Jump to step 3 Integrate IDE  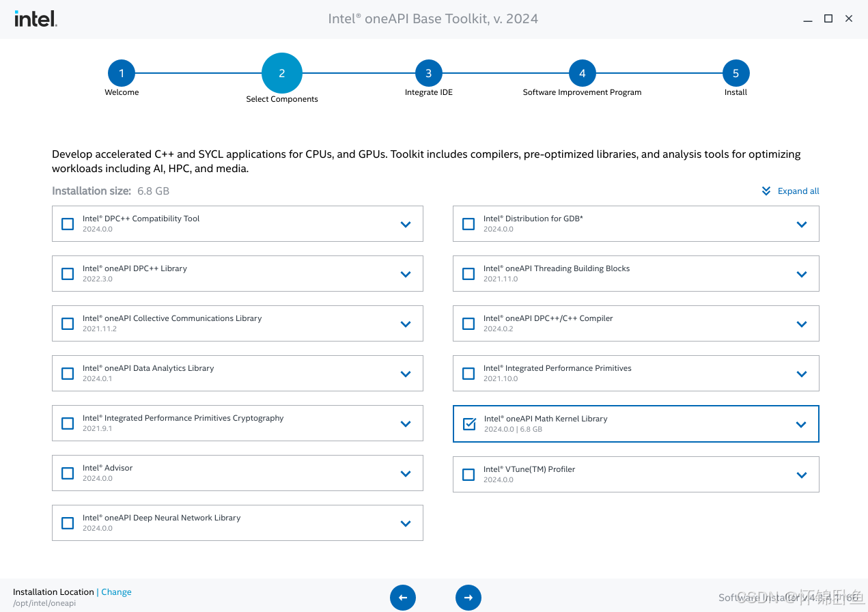coord(429,73)
